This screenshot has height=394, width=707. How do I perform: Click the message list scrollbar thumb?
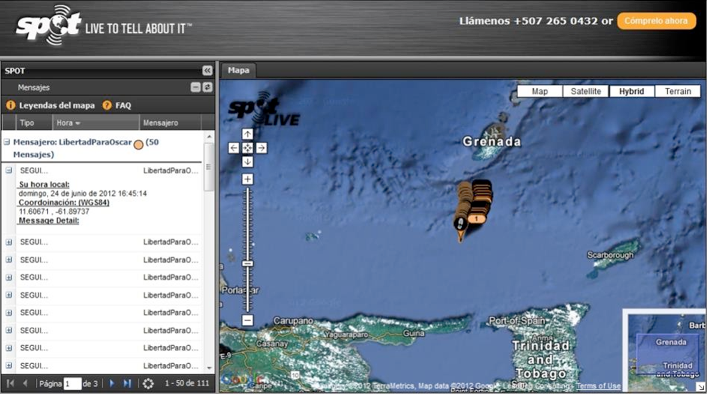[x=209, y=166]
